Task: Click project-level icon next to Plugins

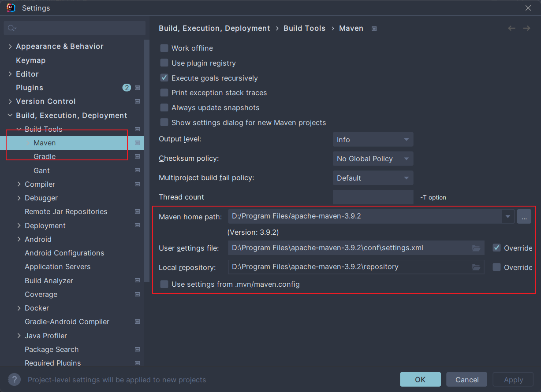Action: click(137, 88)
